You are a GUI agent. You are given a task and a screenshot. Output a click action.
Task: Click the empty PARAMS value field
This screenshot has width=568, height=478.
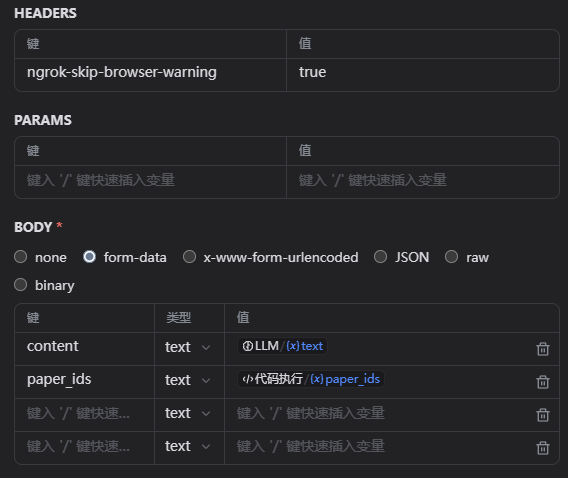pos(423,180)
